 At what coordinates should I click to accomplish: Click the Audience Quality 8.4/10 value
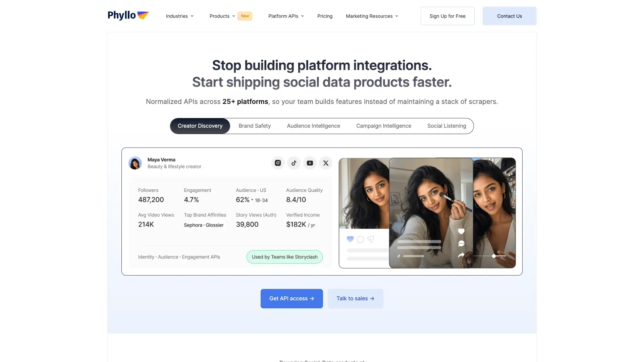coord(296,200)
